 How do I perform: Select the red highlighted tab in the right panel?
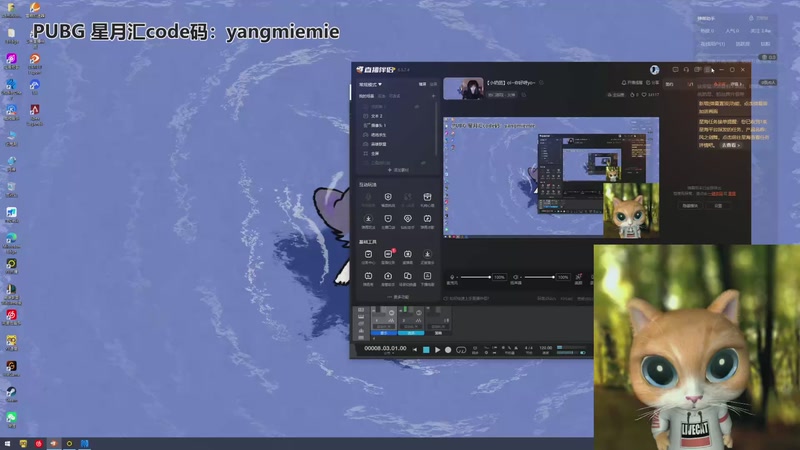click(x=719, y=84)
